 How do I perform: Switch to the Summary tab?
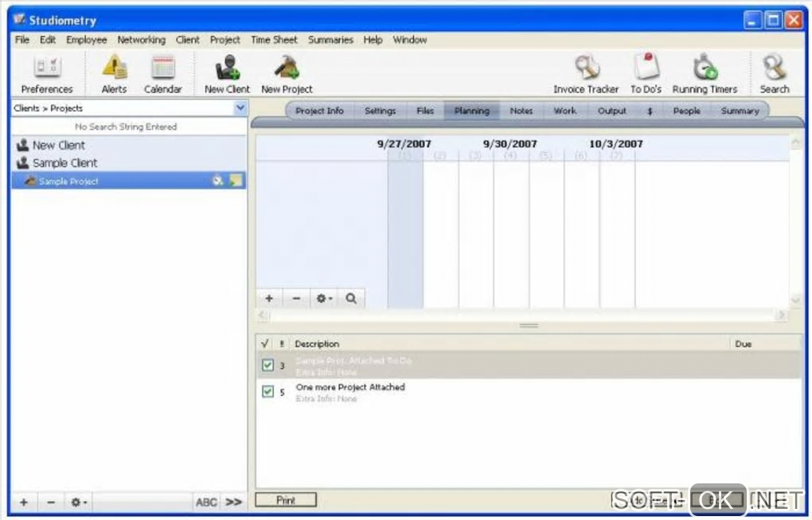740,111
